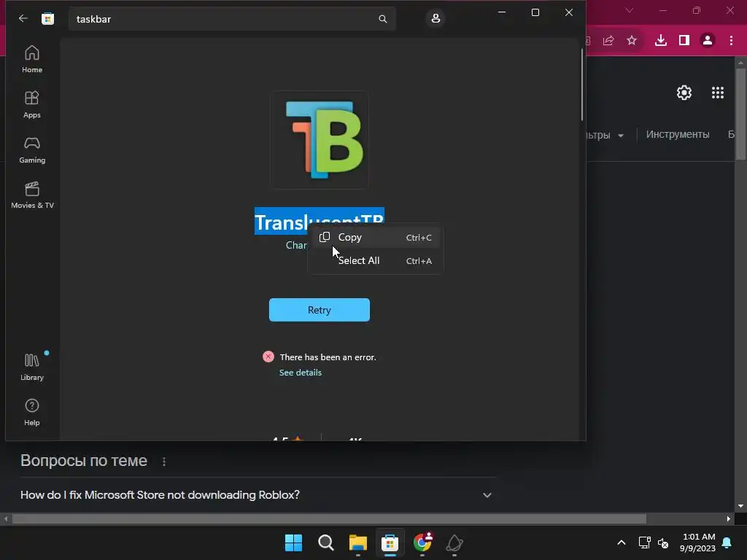Open the browser profile avatar
The width and height of the screenshot is (747, 560).
pyautogui.click(x=708, y=41)
